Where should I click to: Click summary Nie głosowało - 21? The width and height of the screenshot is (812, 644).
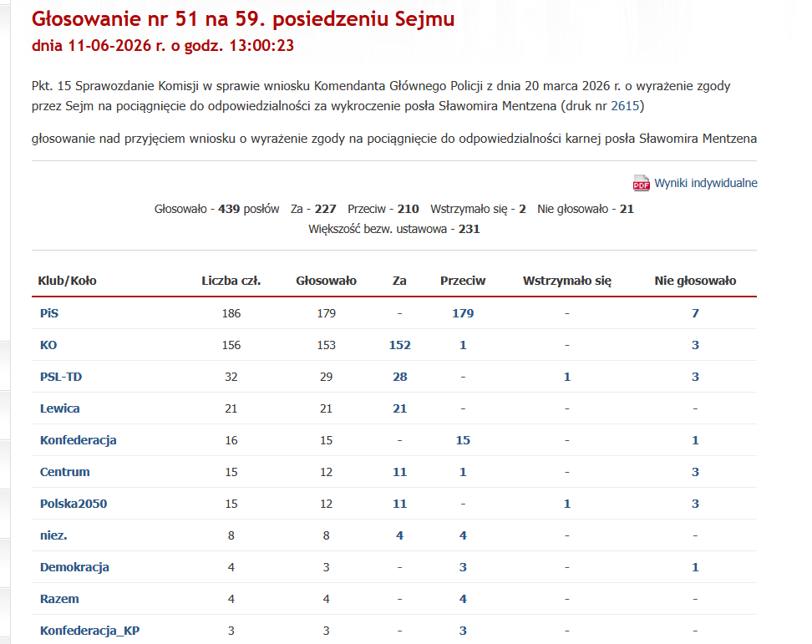[x=586, y=209]
